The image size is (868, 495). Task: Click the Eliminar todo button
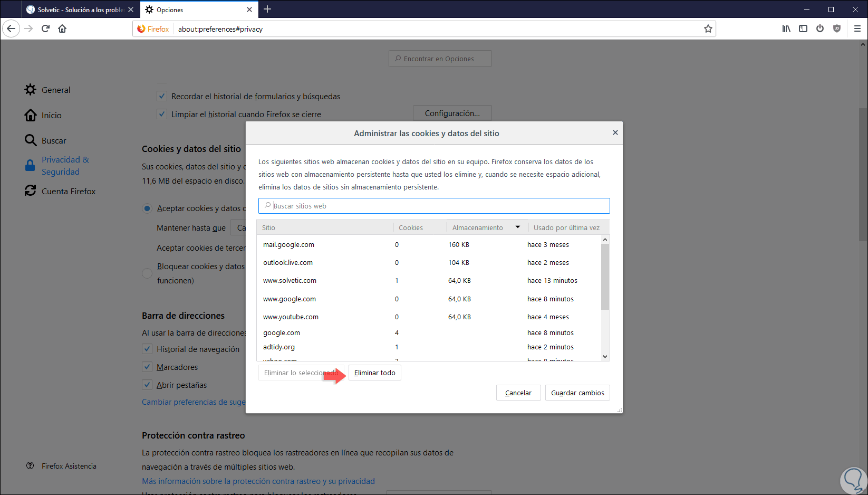pos(375,373)
